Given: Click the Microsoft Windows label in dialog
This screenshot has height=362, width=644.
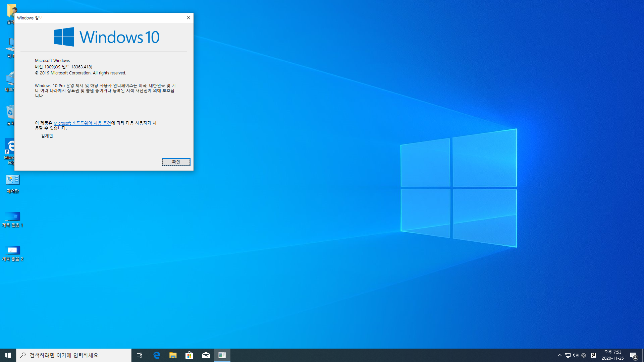Looking at the screenshot, I should (x=52, y=61).
